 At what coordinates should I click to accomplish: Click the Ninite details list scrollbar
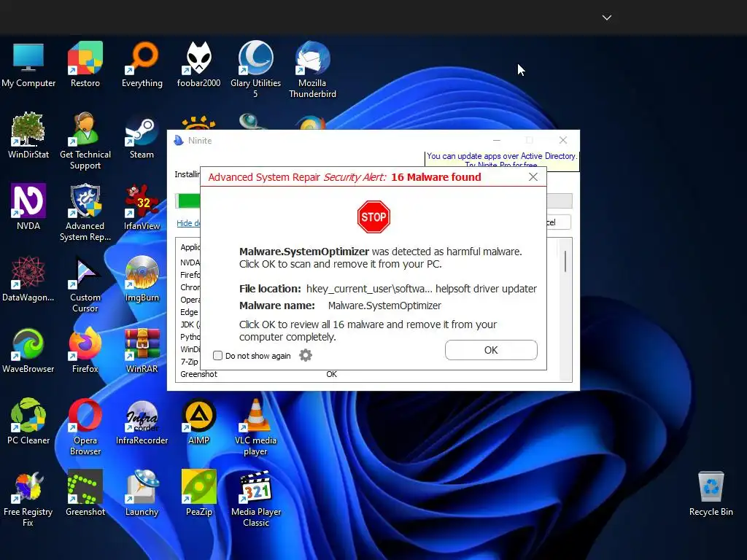(565, 262)
